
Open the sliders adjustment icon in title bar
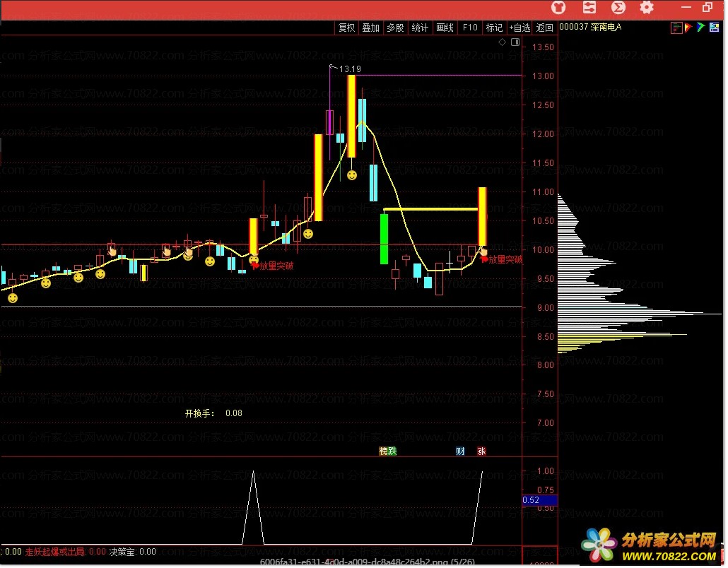point(589,7)
